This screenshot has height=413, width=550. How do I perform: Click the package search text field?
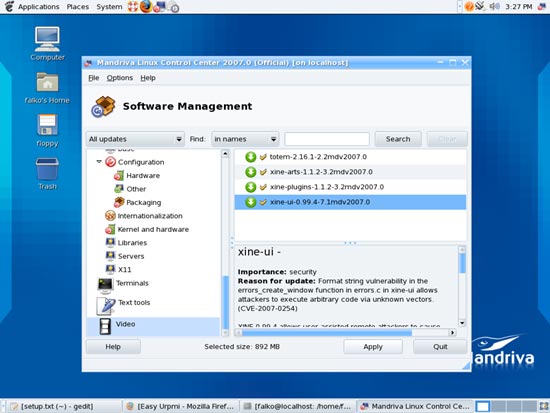tap(327, 139)
